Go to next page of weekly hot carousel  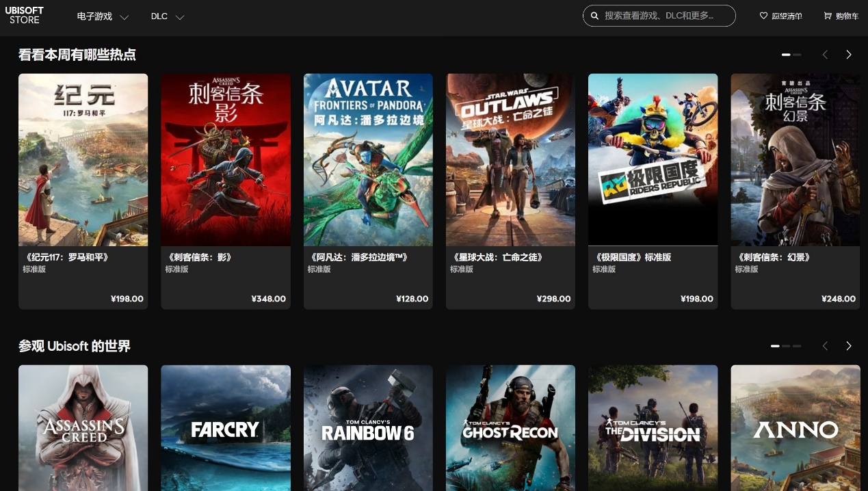849,55
